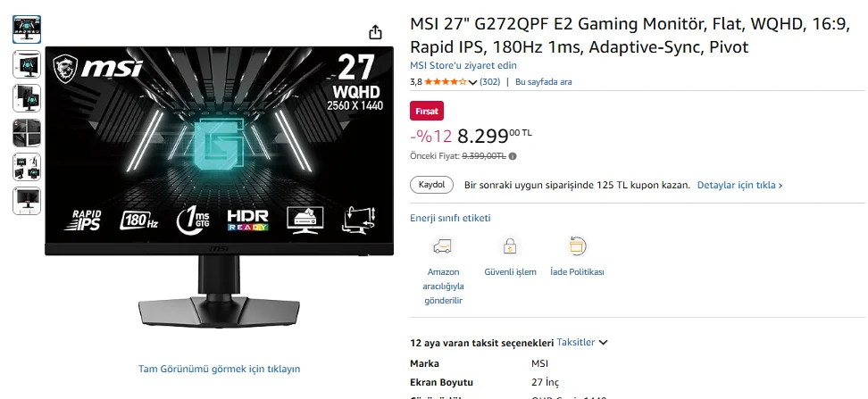The width and height of the screenshot is (868, 399).
Task: Expand the rating breakdown chevron next to stars
Action: [x=472, y=82]
